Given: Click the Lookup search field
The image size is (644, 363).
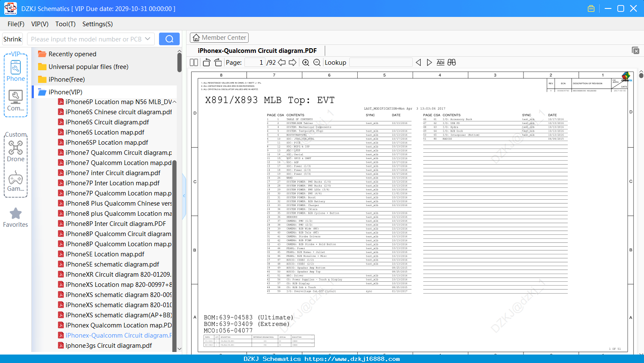Looking at the screenshot, I should point(381,62).
